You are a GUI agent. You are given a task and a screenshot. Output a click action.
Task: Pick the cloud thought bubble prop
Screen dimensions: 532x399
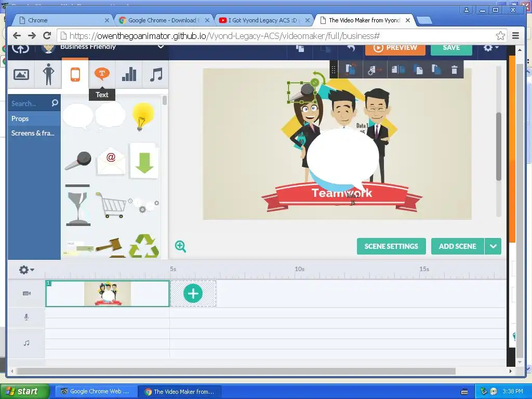pyautogui.click(x=110, y=116)
